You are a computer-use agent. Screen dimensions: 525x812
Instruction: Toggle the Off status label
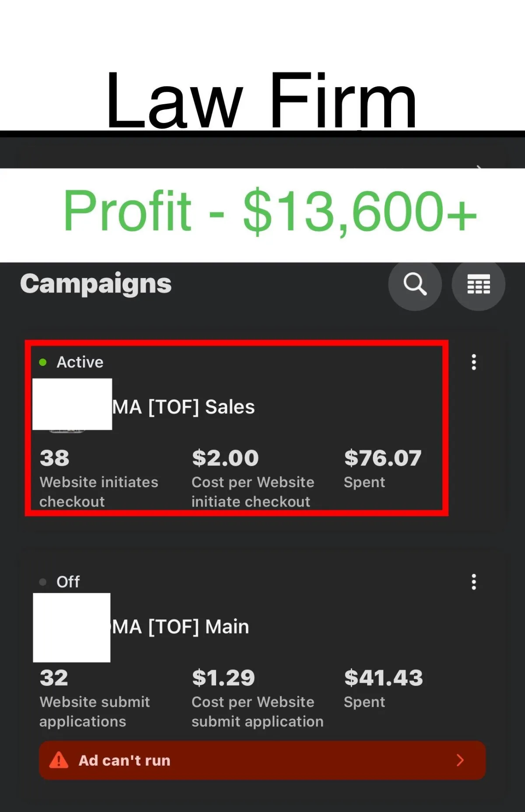(68, 582)
